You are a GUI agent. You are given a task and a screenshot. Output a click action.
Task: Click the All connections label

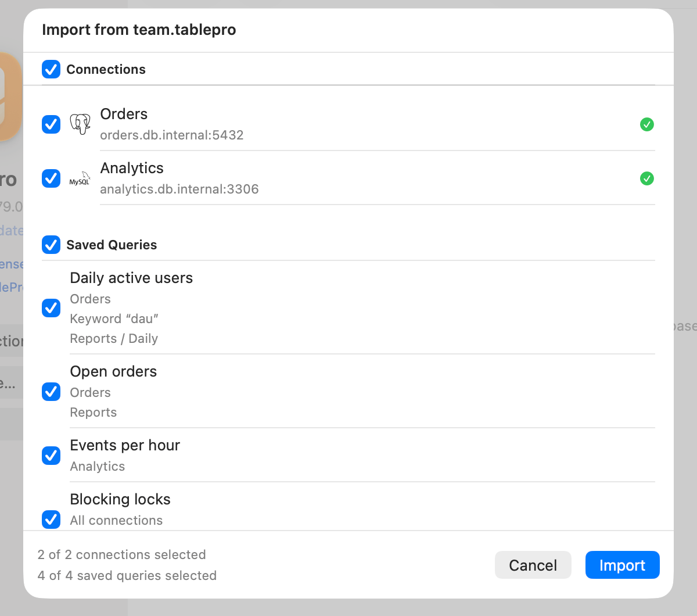[116, 520]
